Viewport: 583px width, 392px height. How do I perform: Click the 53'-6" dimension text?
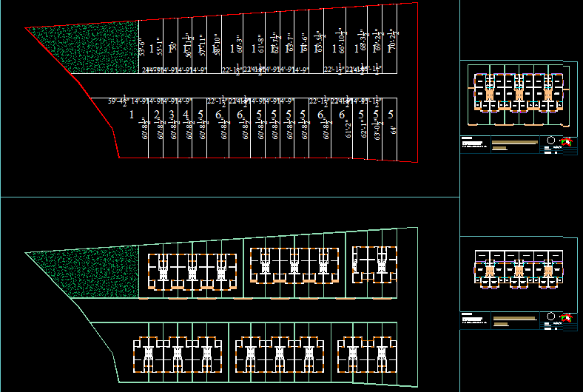pyautogui.click(x=141, y=47)
